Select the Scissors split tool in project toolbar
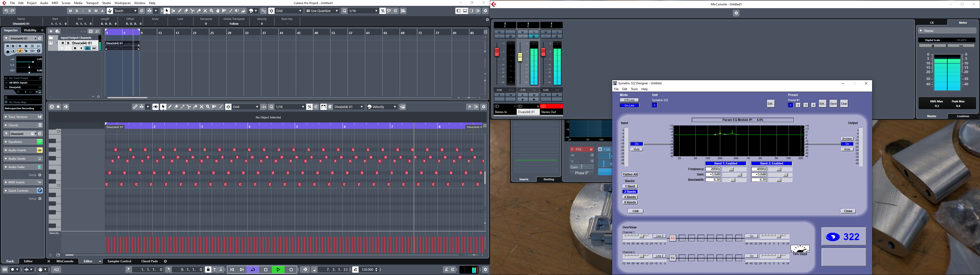 point(192,11)
